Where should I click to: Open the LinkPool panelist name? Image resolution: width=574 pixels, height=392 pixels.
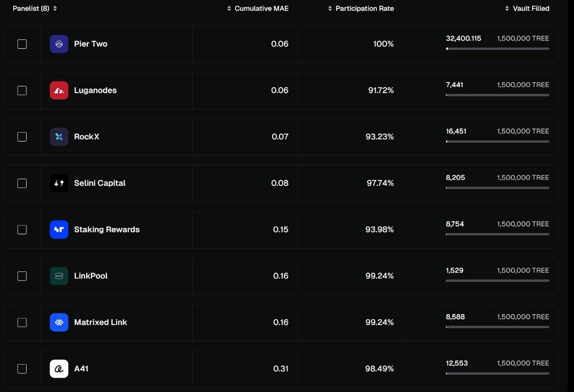pyautogui.click(x=91, y=276)
